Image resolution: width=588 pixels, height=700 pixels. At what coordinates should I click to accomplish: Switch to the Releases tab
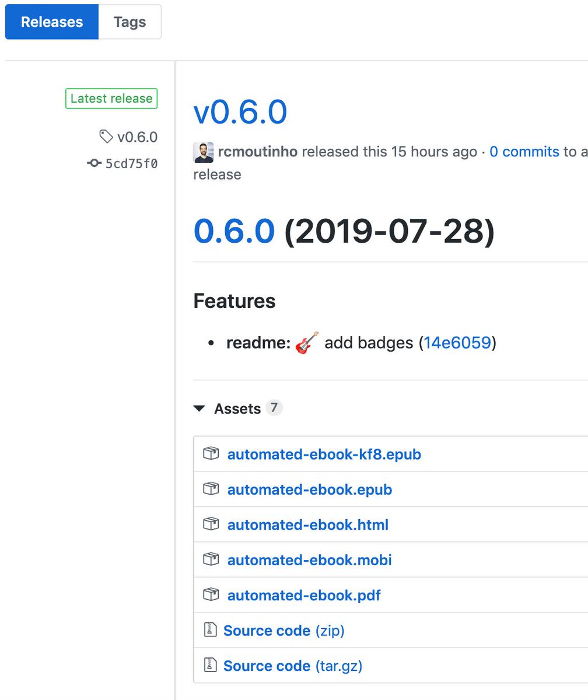52,22
